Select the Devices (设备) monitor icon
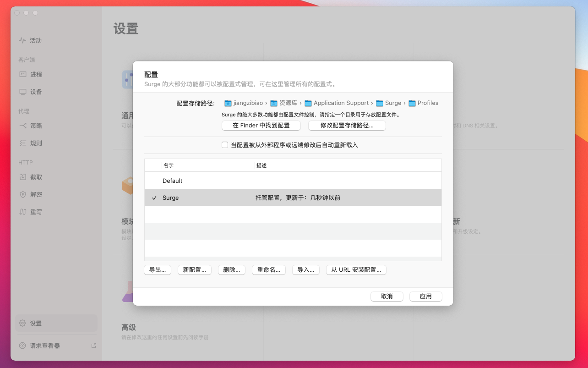Viewport: 588px width, 368px height. [22, 92]
